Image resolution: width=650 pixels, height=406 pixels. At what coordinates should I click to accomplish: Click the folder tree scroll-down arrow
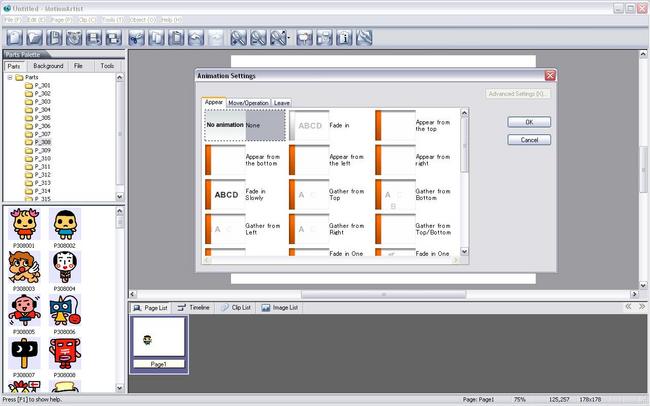coord(119,197)
